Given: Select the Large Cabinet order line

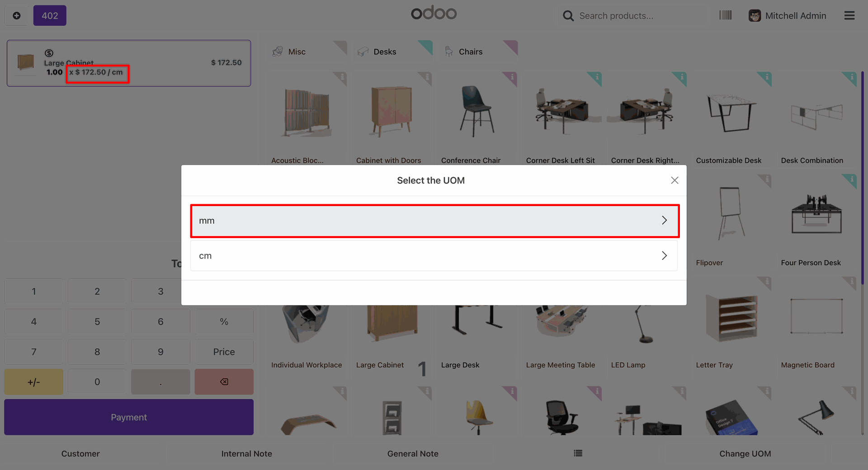Looking at the screenshot, I should pyautogui.click(x=129, y=63).
